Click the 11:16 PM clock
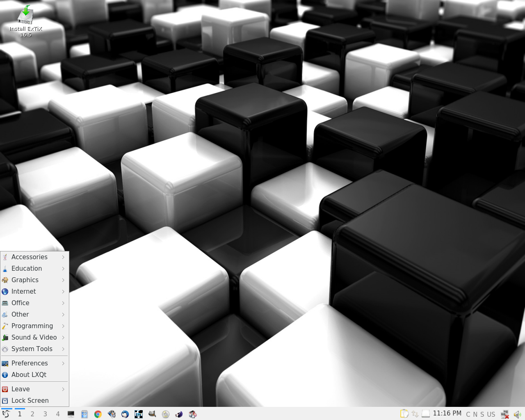525x420 pixels. tap(447, 413)
